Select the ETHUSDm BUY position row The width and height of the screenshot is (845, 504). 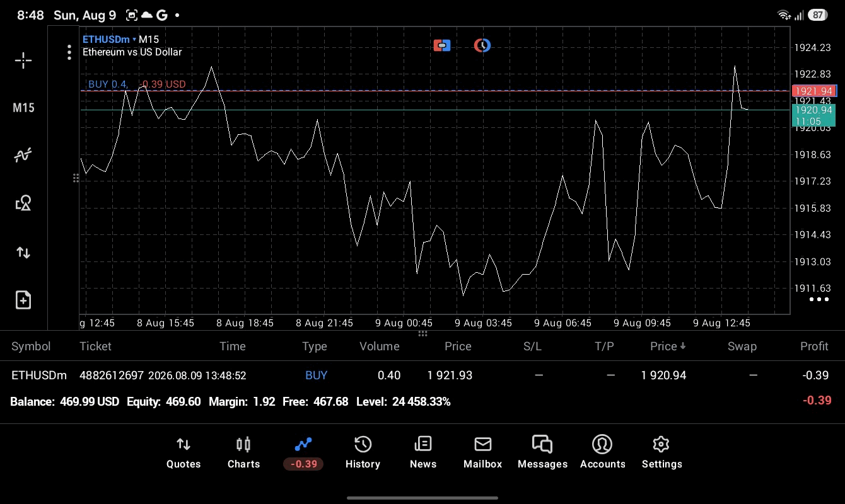click(422, 375)
